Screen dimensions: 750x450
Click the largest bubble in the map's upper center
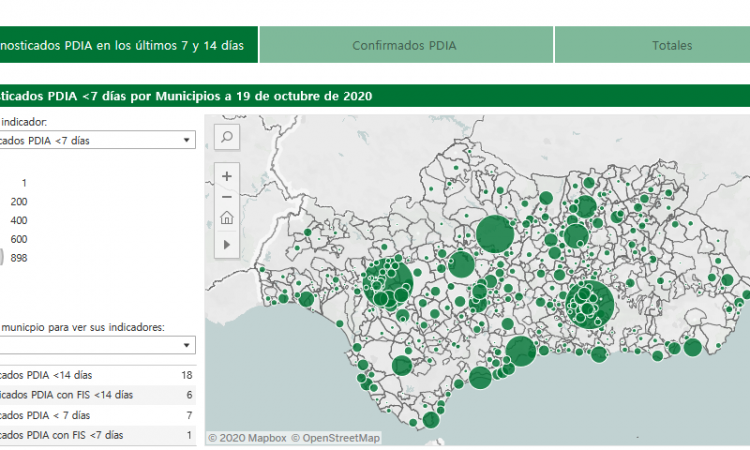pos(494,234)
